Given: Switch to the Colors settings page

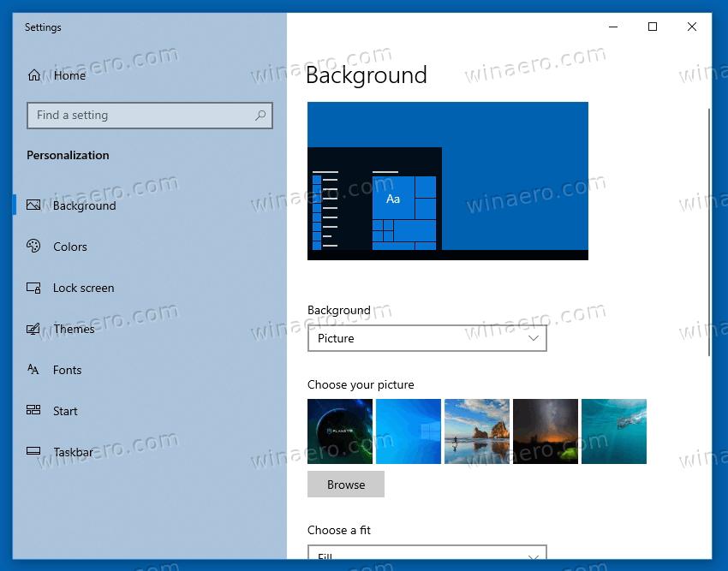Looking at the screenshot, I should [x=69, y=247].
